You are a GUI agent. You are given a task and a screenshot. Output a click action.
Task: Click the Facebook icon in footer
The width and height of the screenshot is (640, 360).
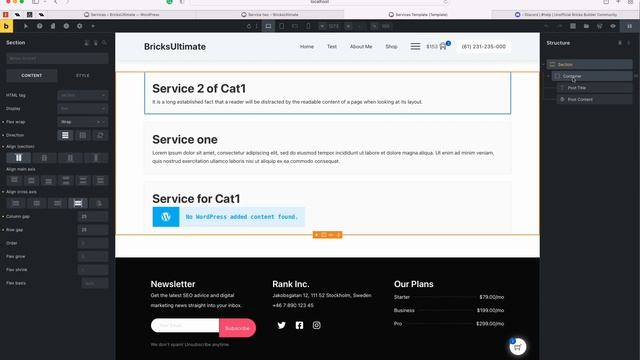coord(299,325)
